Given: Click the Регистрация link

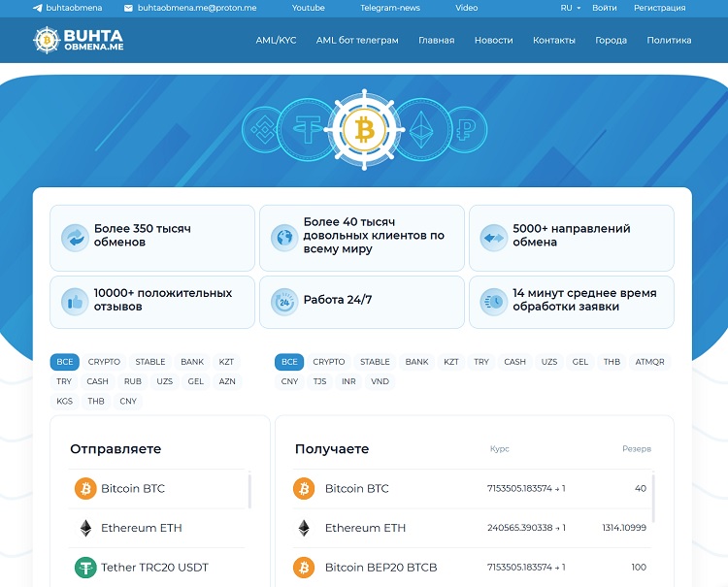Looking at the screenshot, I should point(659,8).
